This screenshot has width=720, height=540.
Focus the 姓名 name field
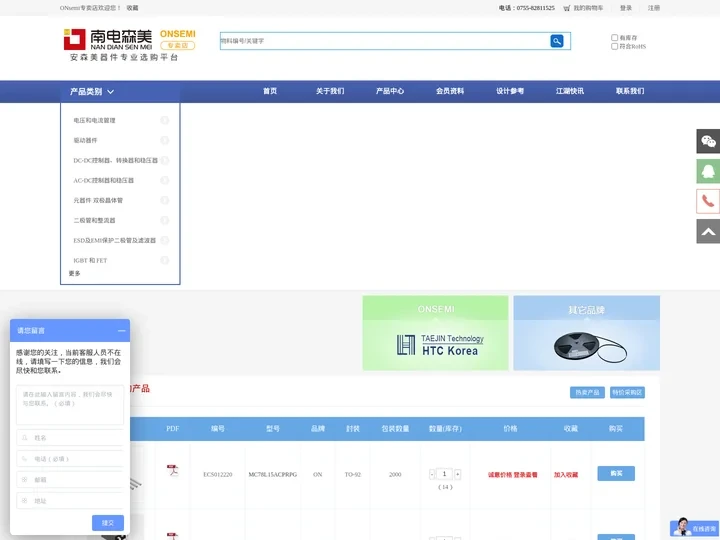point(70,438)
